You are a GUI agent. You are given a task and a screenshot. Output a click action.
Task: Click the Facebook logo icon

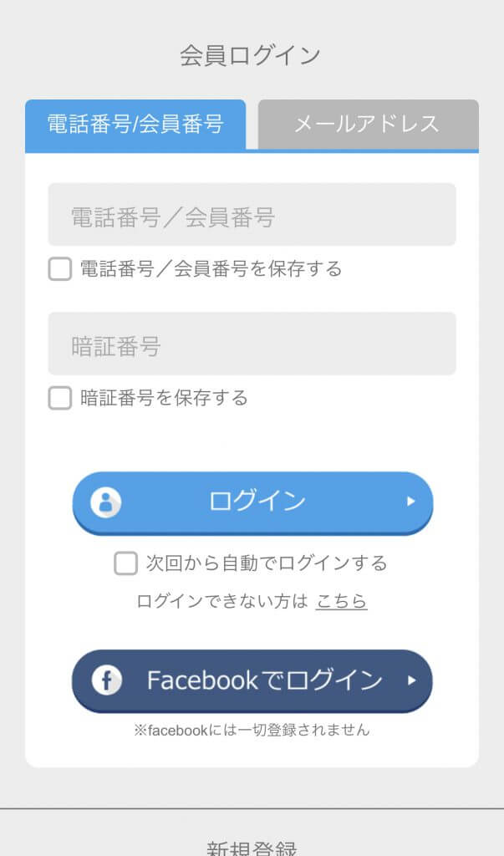[106, 680]
